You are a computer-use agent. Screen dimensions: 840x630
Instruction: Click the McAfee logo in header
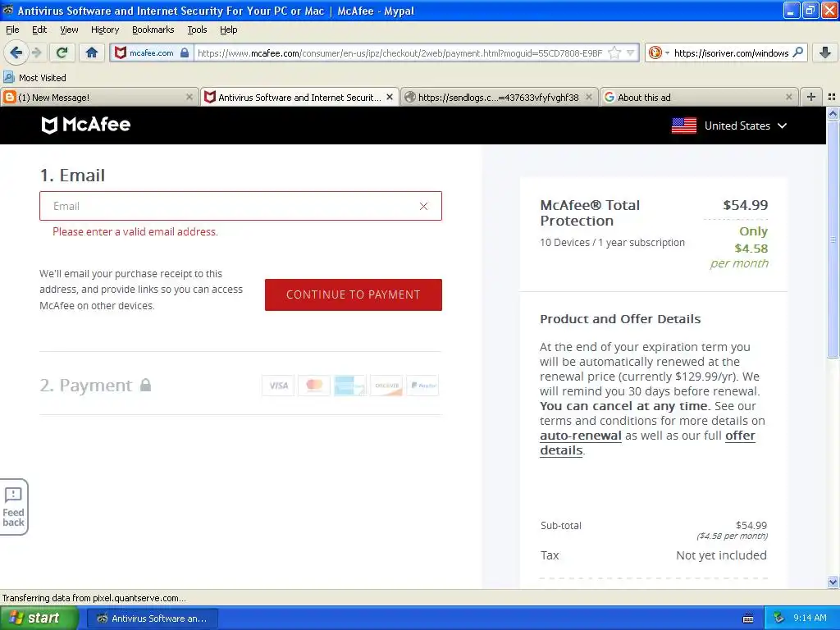[x=85, y=125]
